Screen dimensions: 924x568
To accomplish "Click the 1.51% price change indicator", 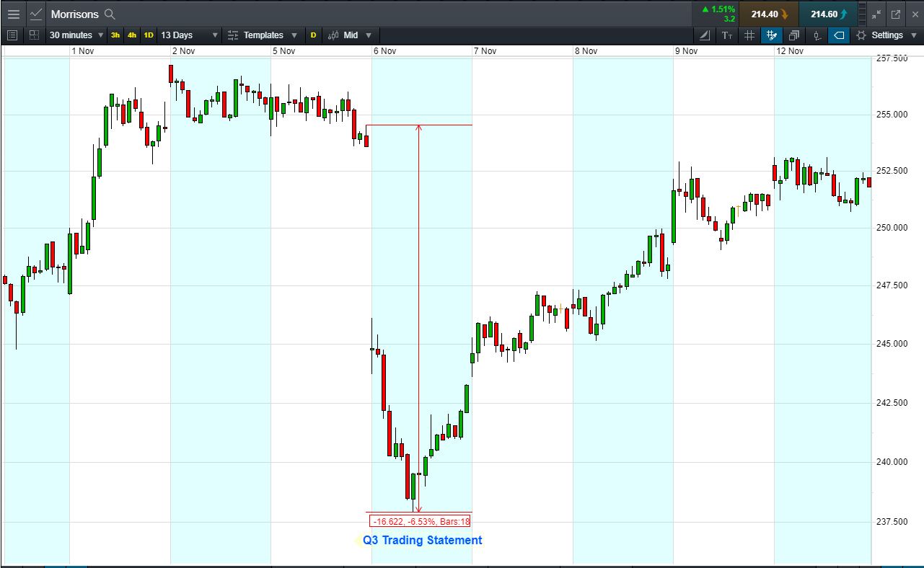I will click(718, 9).
